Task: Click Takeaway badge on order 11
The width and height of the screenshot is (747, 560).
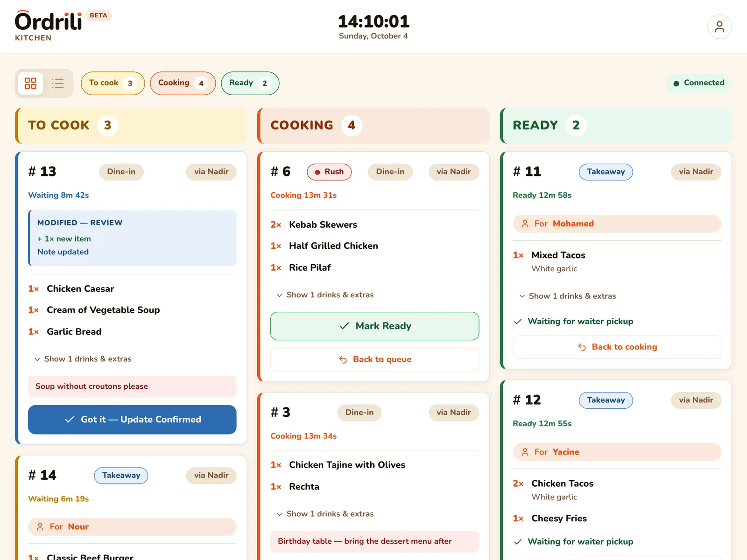Action: (606, 172)
